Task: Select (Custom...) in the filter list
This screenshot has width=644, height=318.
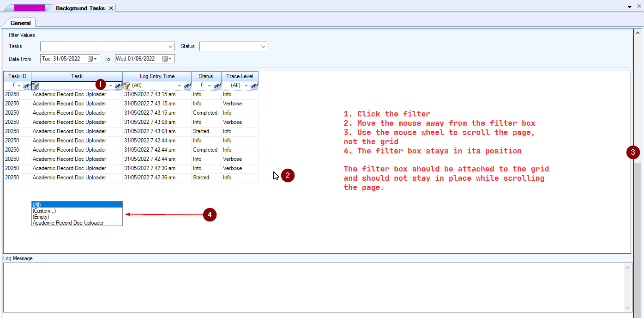Action: pos(44,211)
